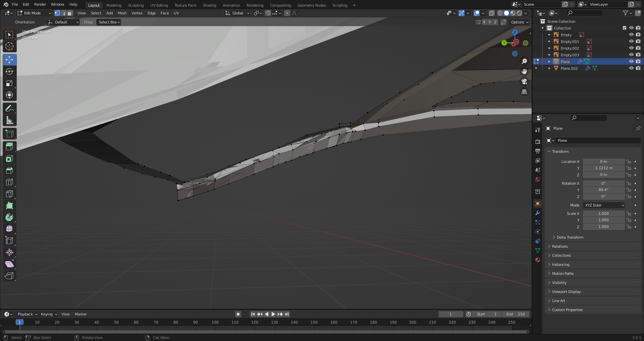
Task: Switch perspective/orthographic grid icon
Action: click(x=524, y=92)
